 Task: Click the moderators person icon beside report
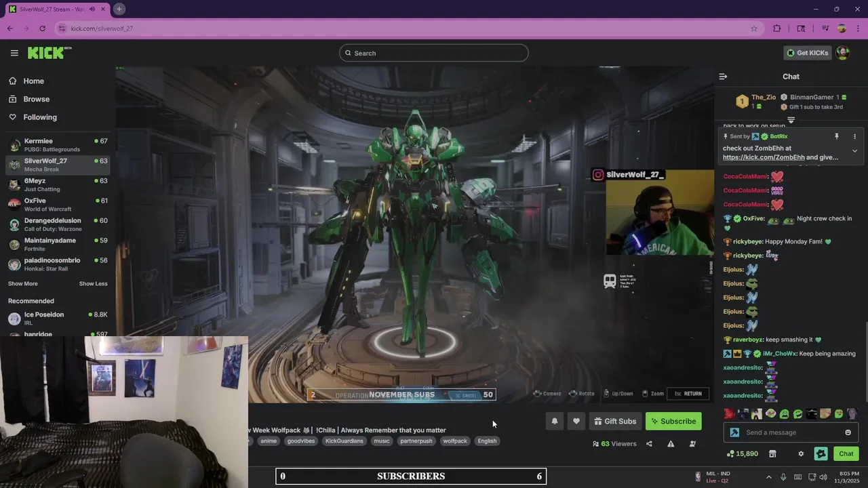692,444
